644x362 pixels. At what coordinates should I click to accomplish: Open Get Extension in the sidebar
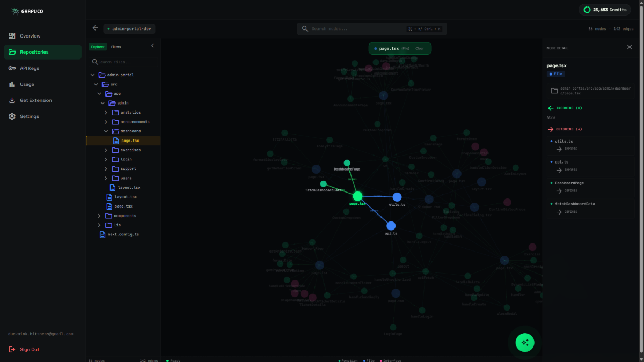(x=43, y=100)
